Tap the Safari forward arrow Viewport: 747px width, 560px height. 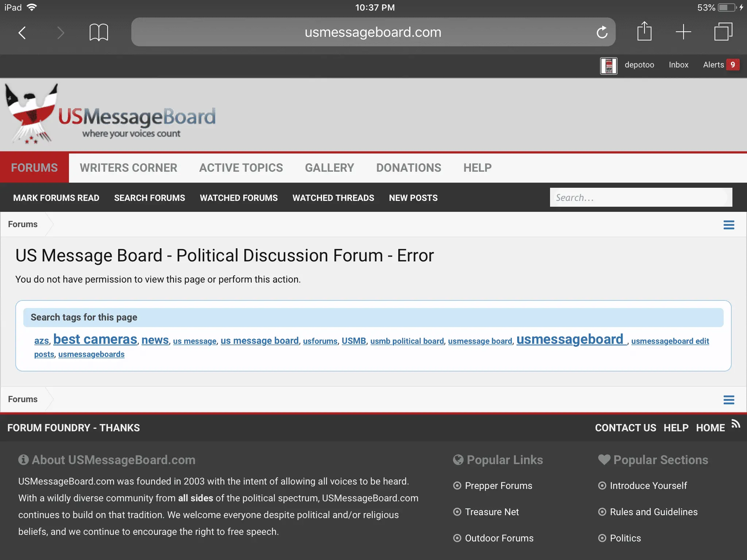coord(61,32)
